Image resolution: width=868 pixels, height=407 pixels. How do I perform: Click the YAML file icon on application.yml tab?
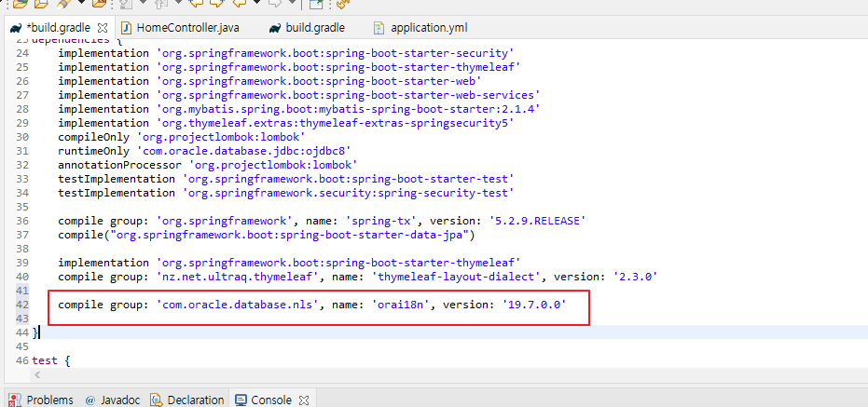pyautogui.click(x=379, y=28)
